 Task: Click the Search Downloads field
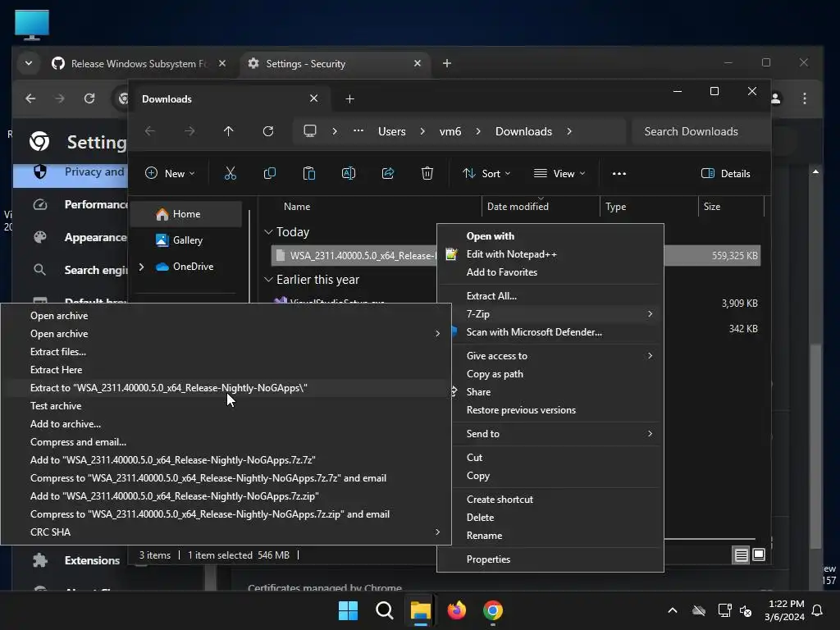point(701,131)
